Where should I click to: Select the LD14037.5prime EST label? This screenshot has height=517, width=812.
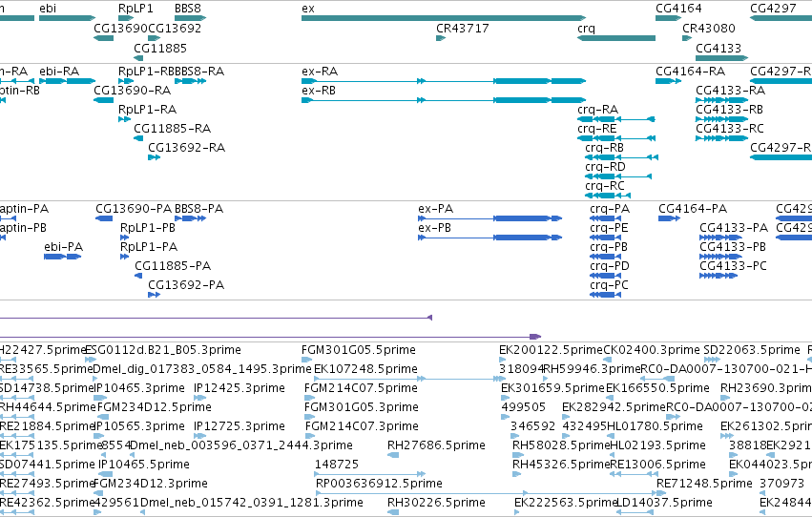click(x=664, y=503)
